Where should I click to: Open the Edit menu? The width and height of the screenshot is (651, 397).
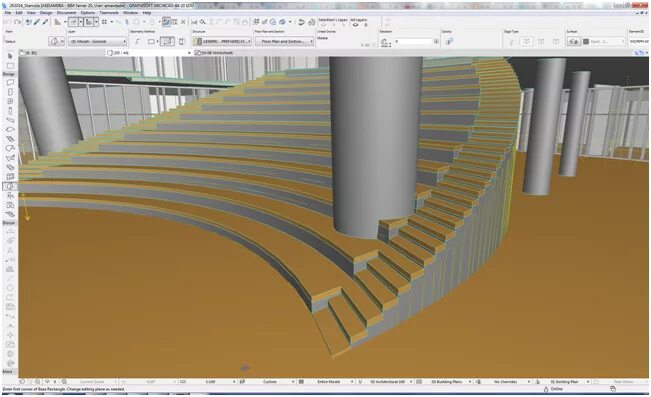click(x=19, y=13)
